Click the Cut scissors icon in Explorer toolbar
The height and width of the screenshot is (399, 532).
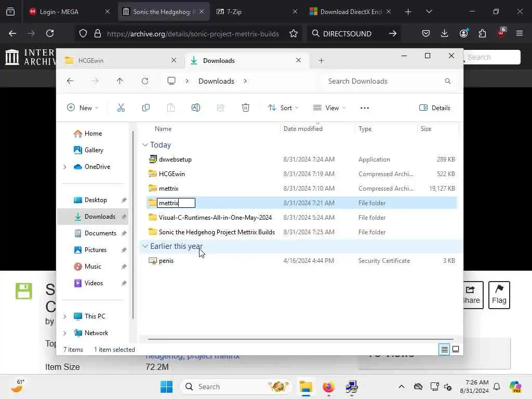121,108
